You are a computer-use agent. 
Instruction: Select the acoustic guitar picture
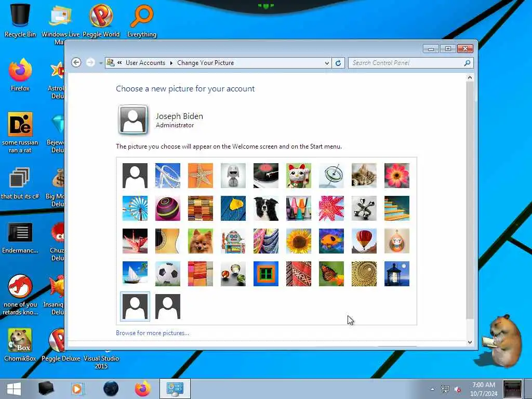point(168,241)
